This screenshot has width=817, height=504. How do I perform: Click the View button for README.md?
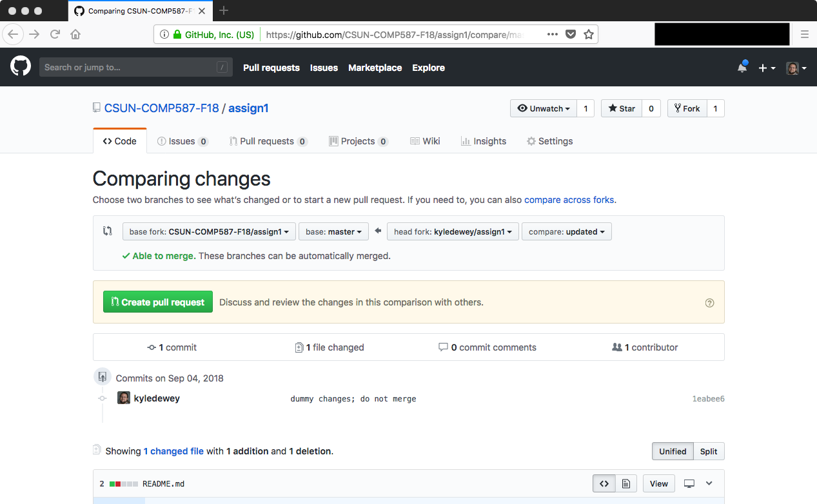click(x=659, y=483)
